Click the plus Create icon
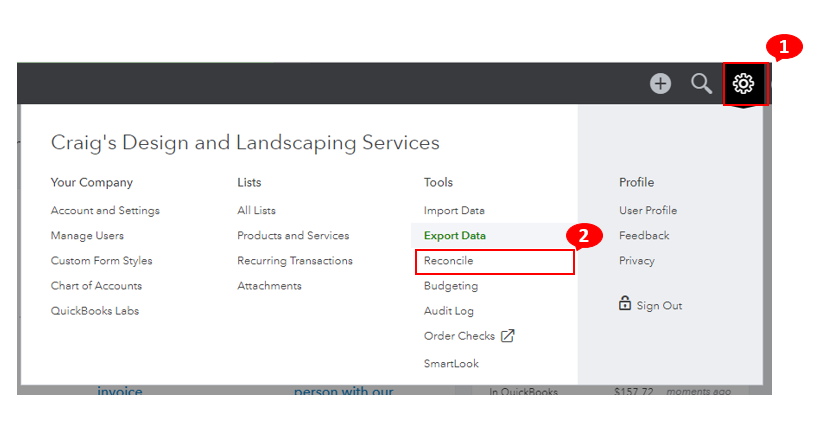The height and width of the screenshot is (427, 816). pyautogui.click(x=660, y=84)
